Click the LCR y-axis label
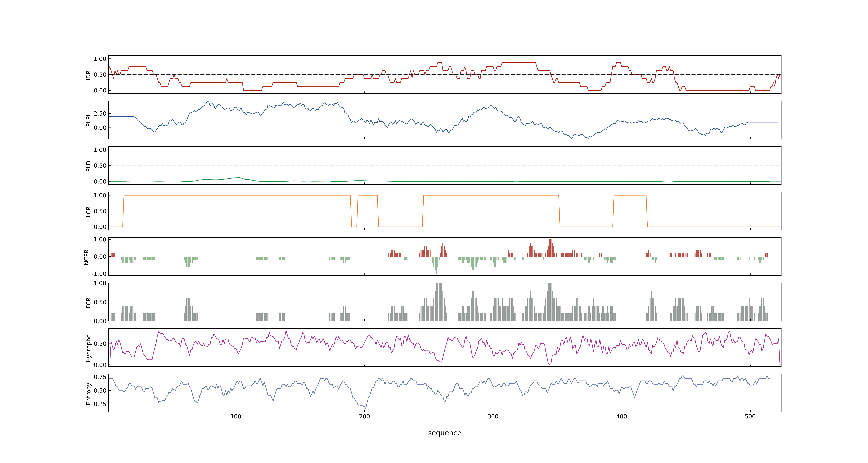 pyautogui.click(x=88, y=211)
